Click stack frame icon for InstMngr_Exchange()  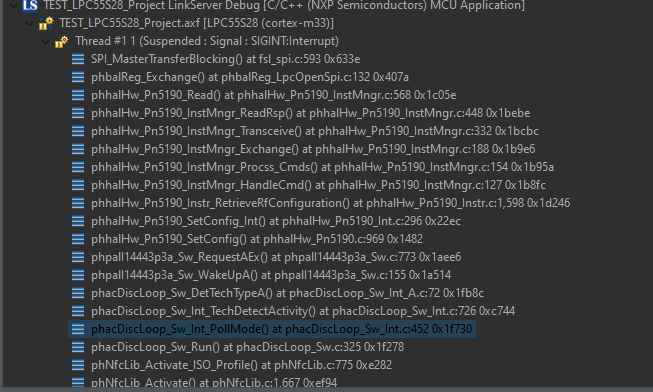click(x=78, y=149)
